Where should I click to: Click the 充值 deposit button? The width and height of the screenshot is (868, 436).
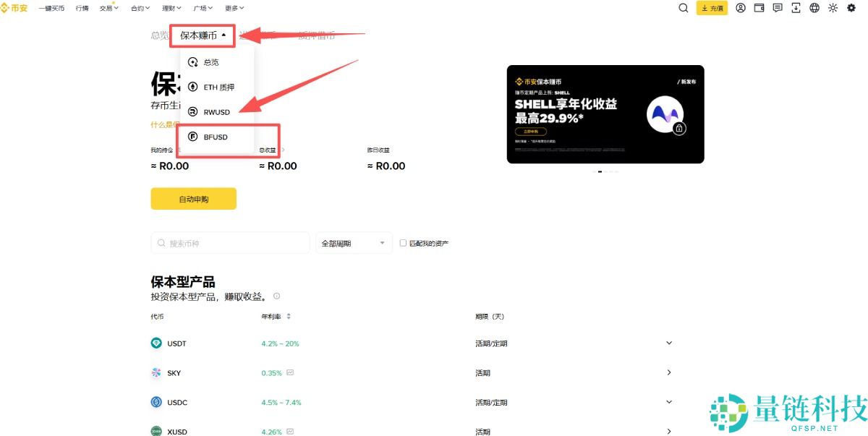(712, 8)
